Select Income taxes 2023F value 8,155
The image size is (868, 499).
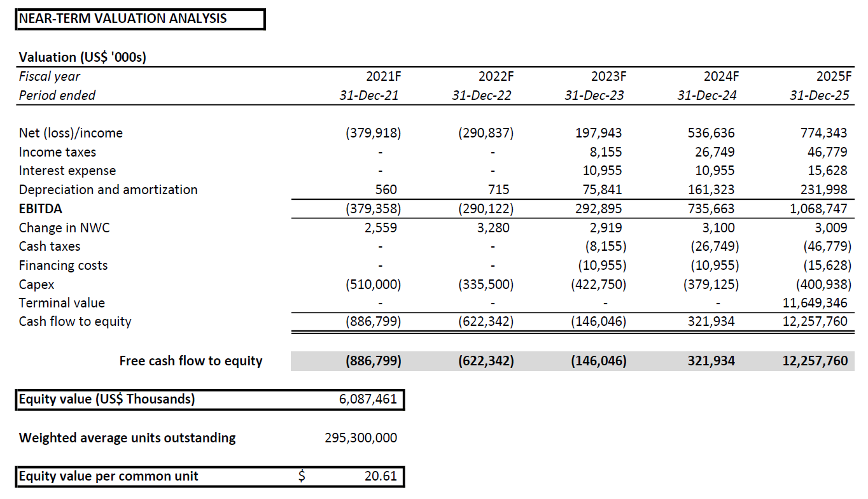tap(606, 152)
